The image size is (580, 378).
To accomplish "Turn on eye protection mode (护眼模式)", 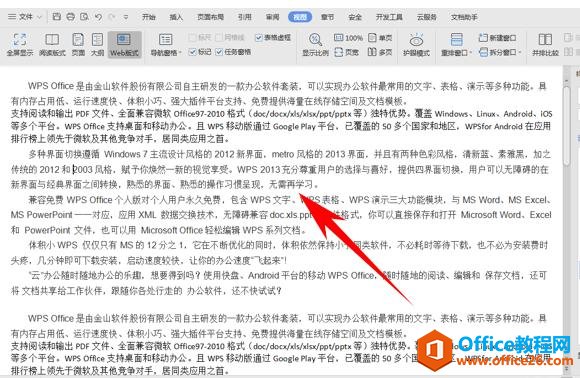I will pyautogui.click(x=417, y=44).
